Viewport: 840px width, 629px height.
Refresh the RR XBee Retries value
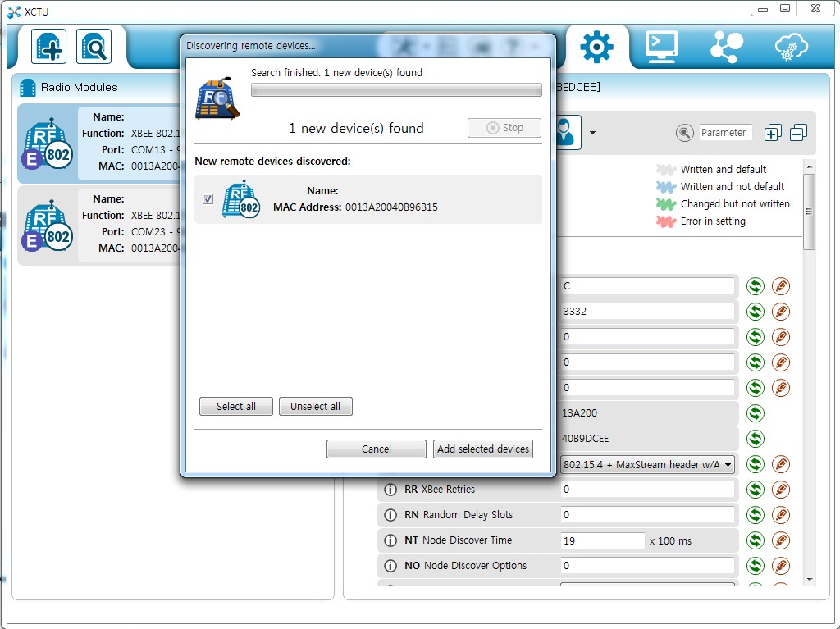755,490
